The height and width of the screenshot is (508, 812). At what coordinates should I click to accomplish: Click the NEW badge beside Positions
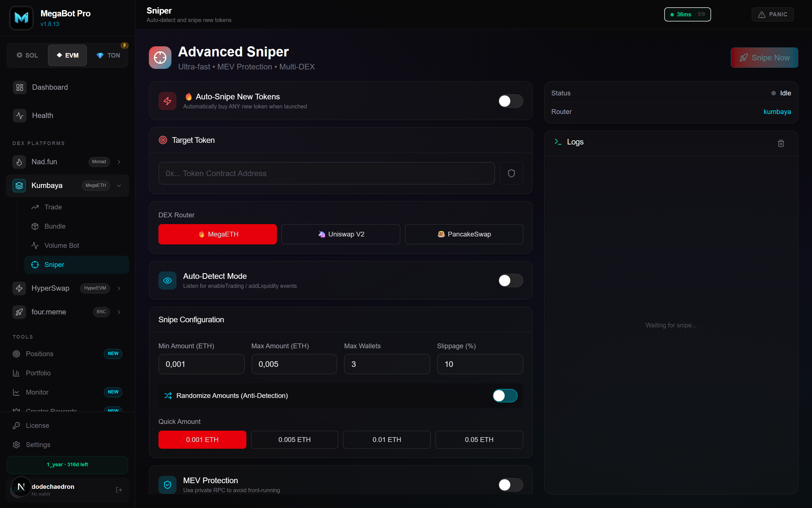[113, 354]
